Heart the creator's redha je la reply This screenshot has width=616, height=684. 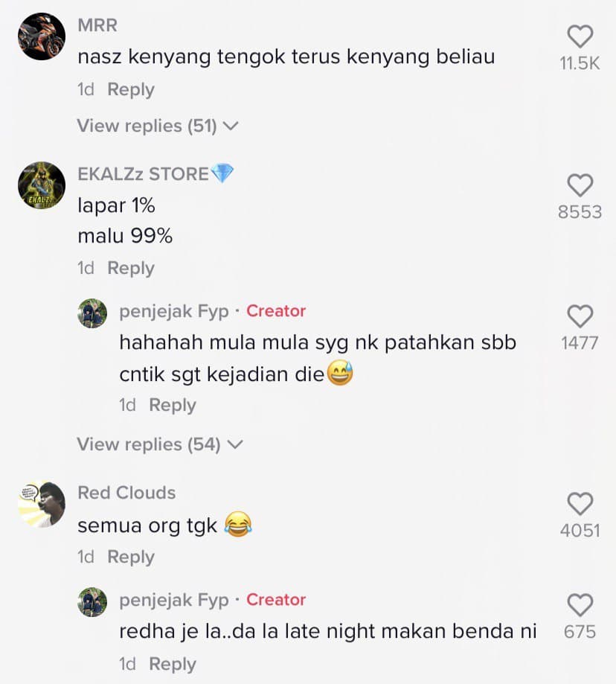[x=580, y=604]
